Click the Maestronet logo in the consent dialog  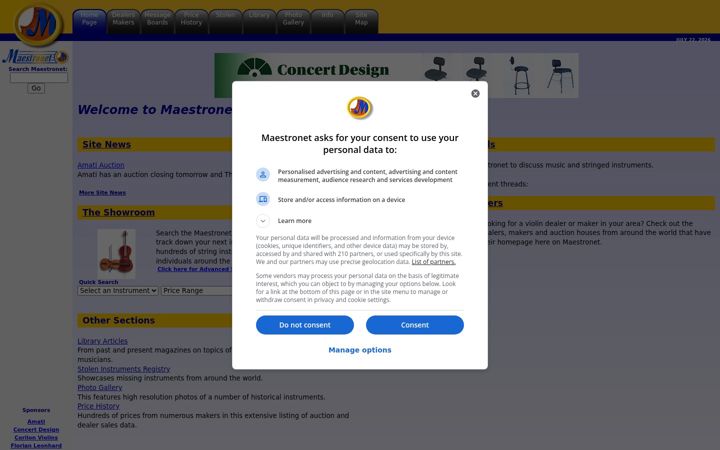tap(360, 108)
